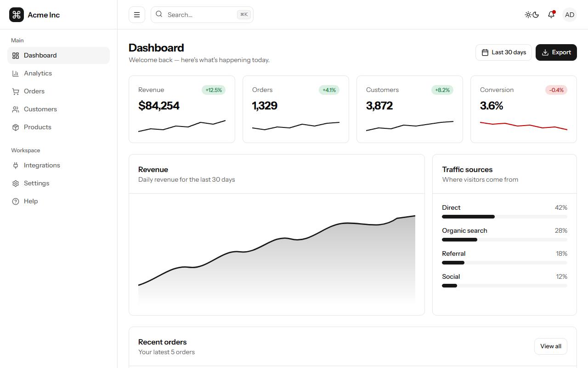Click the Customers people icon
The image size is (588, 368).
[16, 109]
